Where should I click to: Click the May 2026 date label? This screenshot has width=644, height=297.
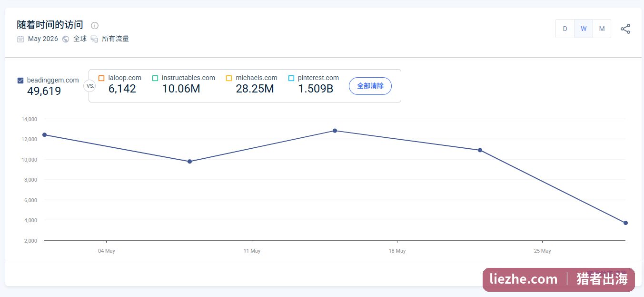(x=43, y=39)
